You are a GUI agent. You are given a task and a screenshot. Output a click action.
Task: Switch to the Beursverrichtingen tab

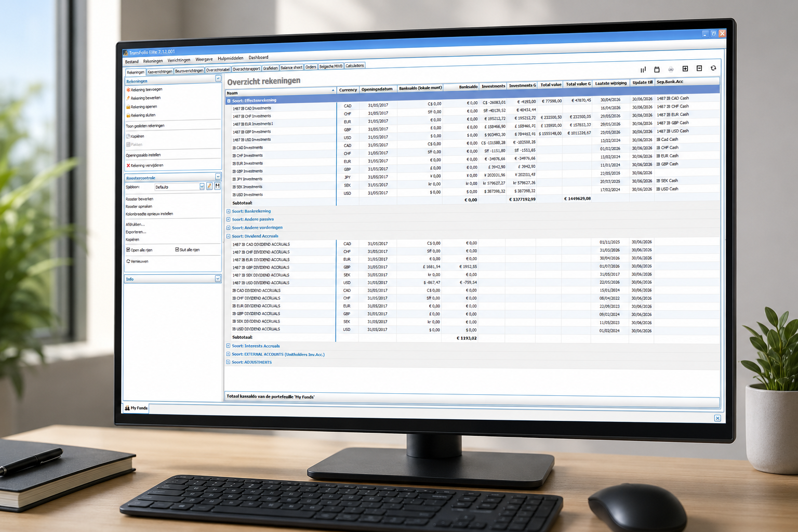189,71
